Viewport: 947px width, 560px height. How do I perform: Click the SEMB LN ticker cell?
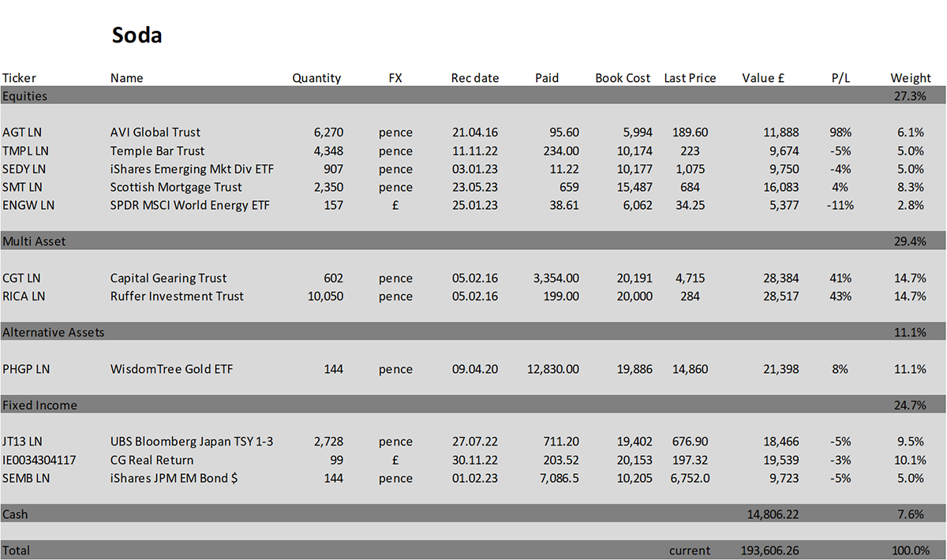tap(26, 478)
